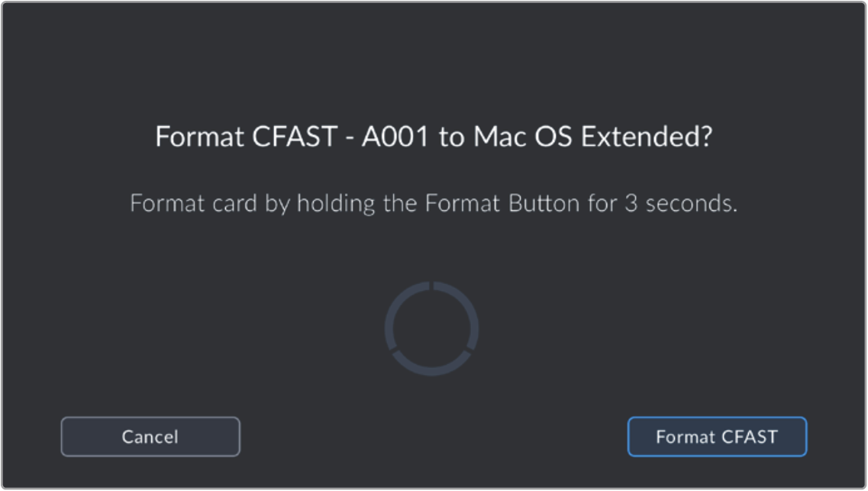The width and height of the screenshot is (868, 491).
Task: Click the Cancel button
Action: 150,437
